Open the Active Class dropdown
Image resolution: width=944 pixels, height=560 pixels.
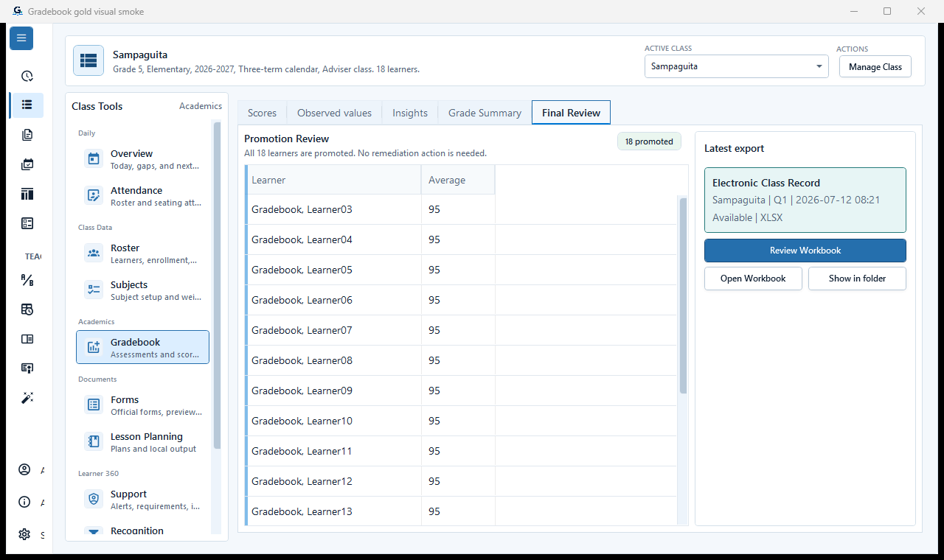[736, 66]
